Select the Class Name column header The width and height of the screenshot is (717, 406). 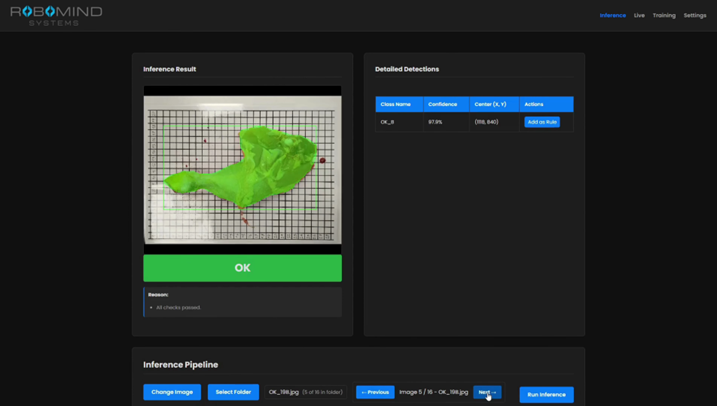tap(399, 104)
